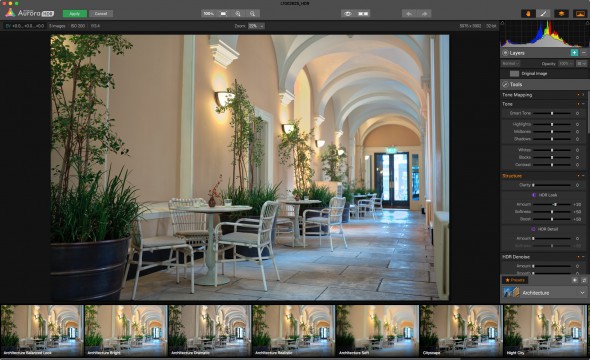590x360 pixels.
Task: Adjust the Shadows slider
Action: click(552, 139)
